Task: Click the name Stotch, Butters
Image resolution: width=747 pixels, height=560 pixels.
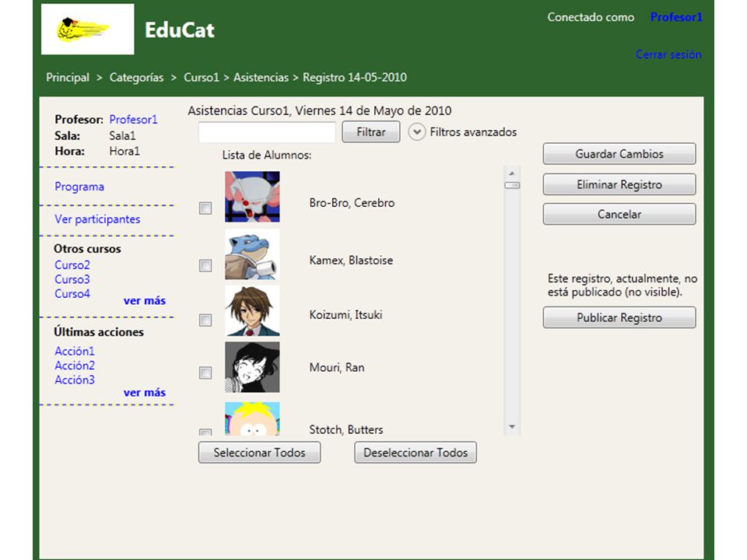Action: tap(345, 429)
